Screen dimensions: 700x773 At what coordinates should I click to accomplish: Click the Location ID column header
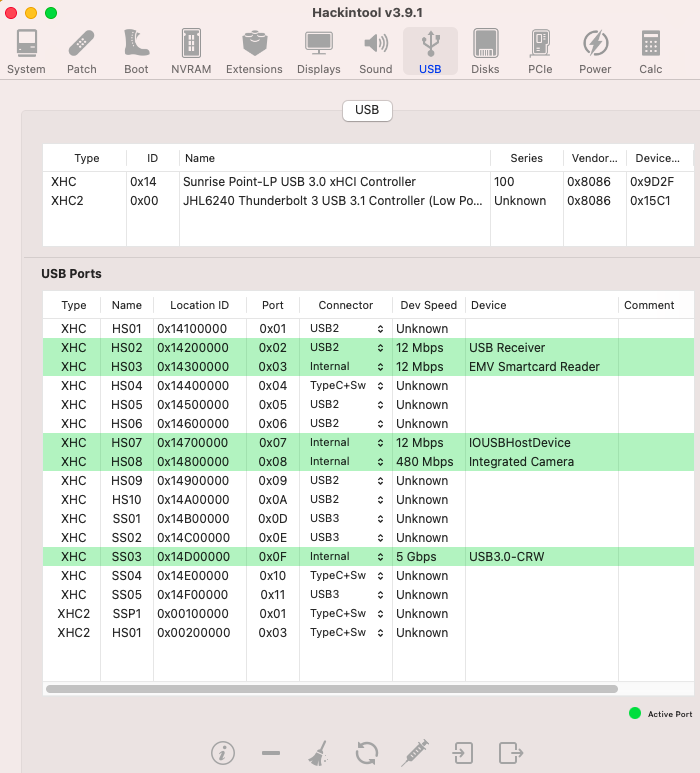[200, 305]
